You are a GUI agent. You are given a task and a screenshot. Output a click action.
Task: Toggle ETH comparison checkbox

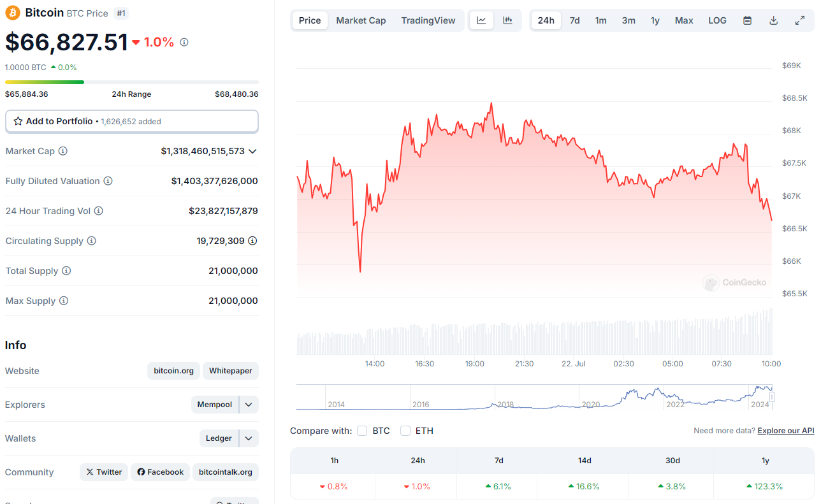(405, 431)
